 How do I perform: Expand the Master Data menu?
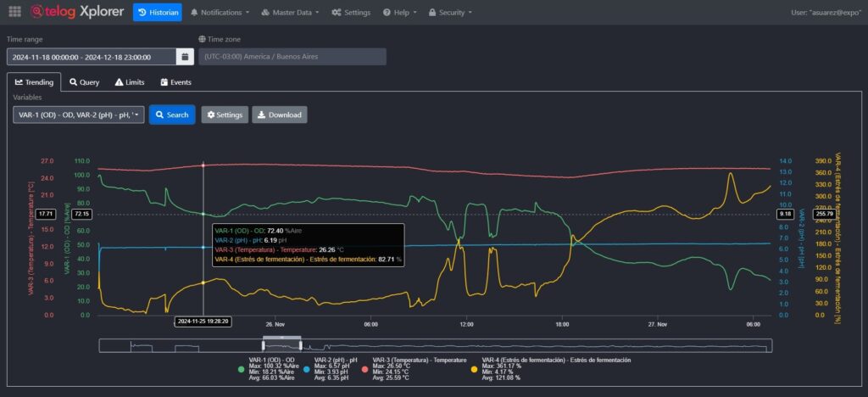point(289,13)
